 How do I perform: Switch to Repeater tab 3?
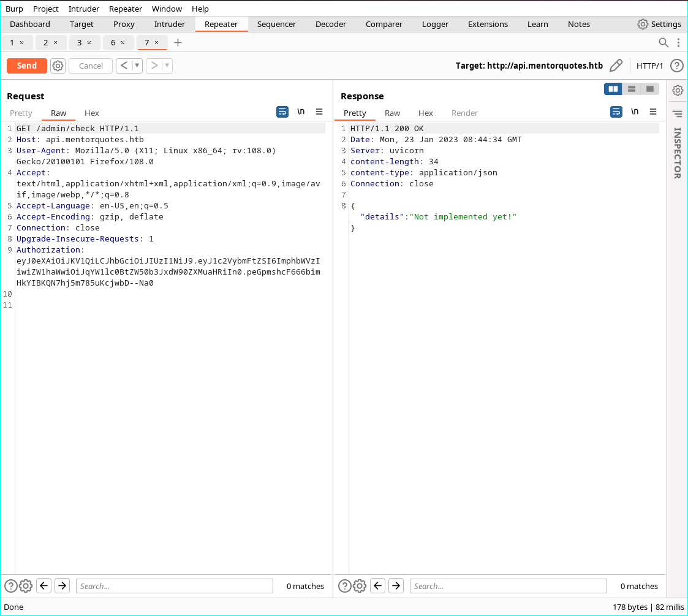(80, 42)
